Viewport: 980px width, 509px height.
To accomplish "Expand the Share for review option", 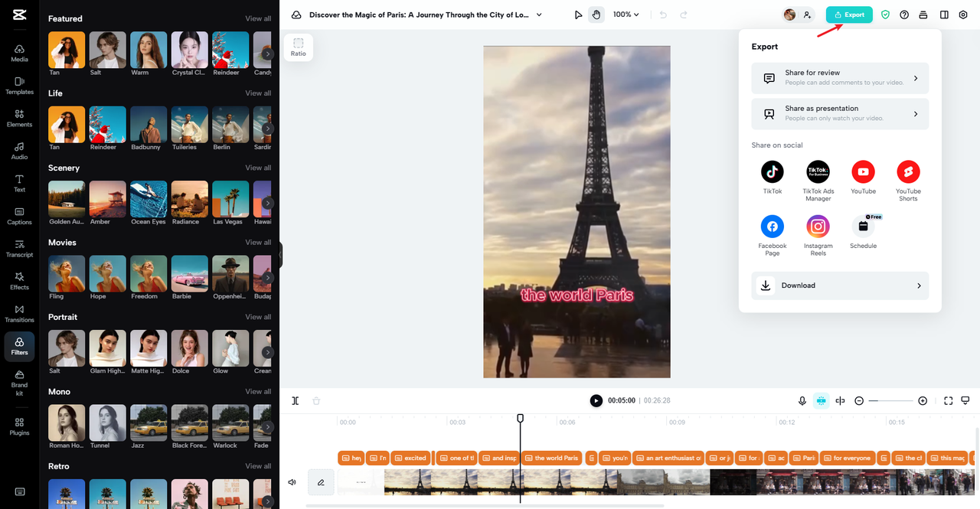I will 840,78.
